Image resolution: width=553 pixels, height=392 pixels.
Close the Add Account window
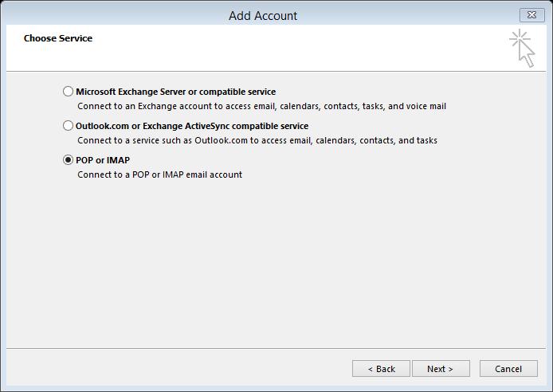click(531, 15)
